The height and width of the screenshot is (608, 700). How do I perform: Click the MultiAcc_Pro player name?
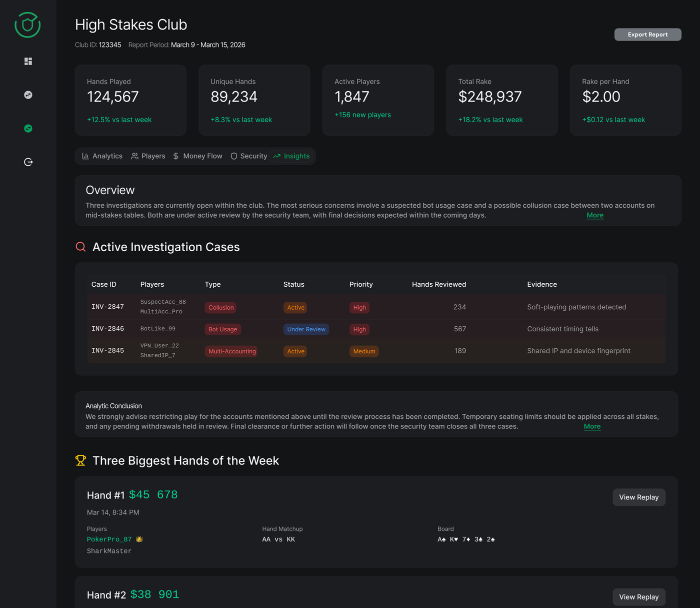pyautogui.click(x=161, y=311)
